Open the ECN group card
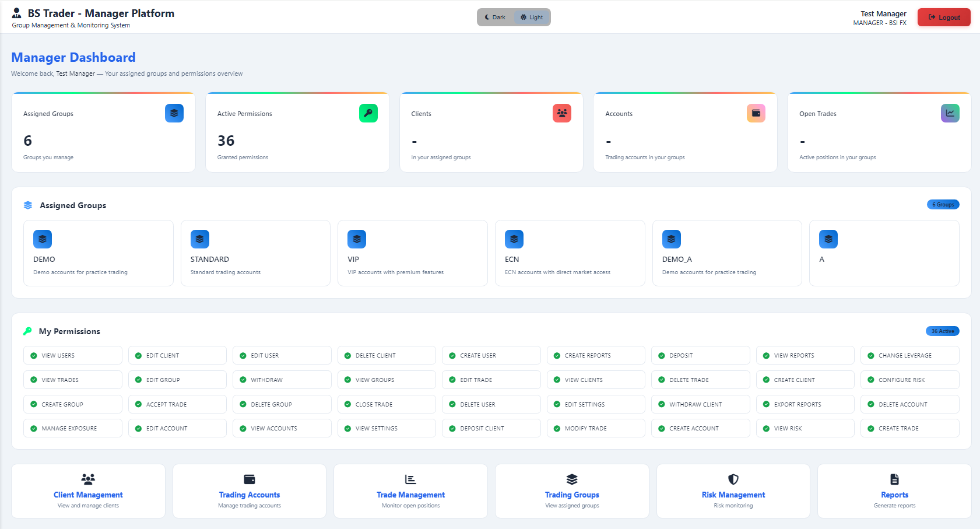This screenshot has width=980, height=529. click(x=570, y=253)
